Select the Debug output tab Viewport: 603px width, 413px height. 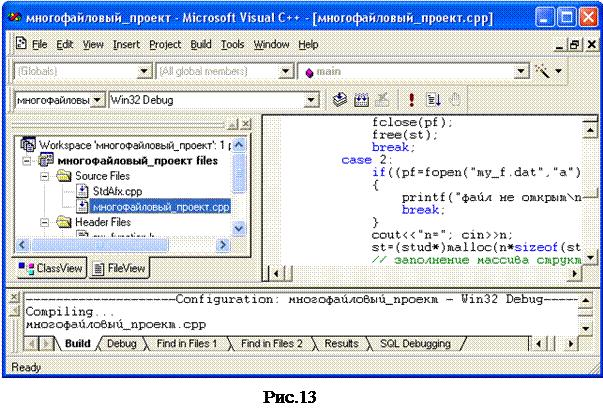[x=122, y=343]
